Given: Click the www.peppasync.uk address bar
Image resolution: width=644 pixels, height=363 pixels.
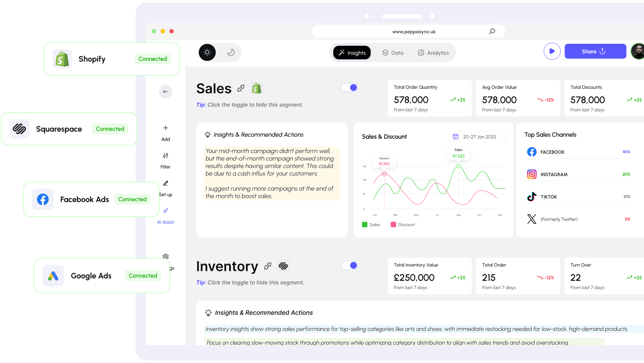Looking at the screenshot, I should [x=408, y=31].
